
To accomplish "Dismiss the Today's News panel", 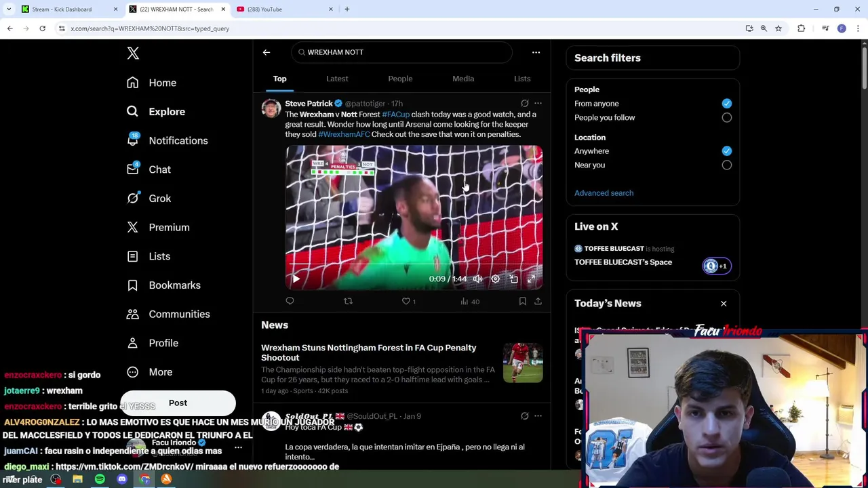I will click(724, 304).
